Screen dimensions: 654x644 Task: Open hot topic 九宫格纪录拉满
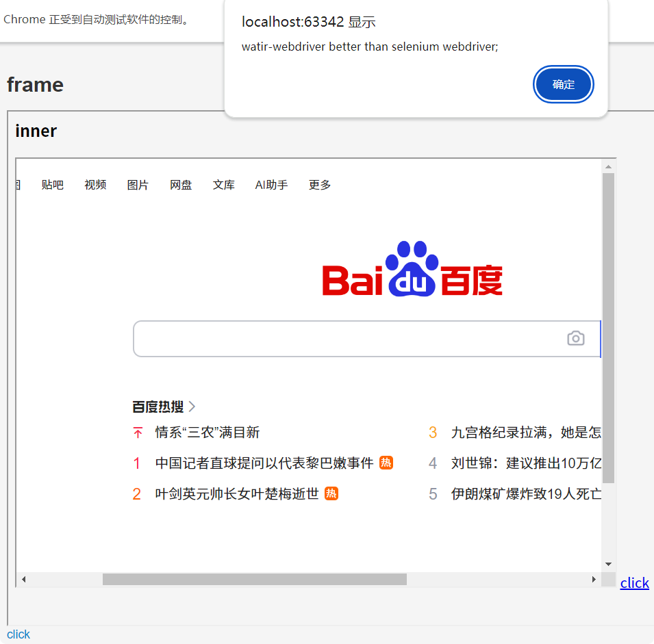click(x=526, y=433)
